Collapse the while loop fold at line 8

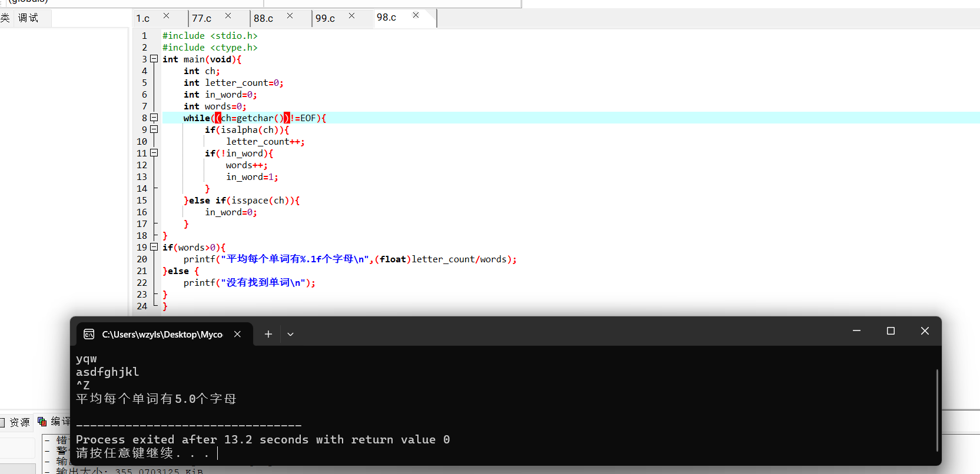pos(154,118)
